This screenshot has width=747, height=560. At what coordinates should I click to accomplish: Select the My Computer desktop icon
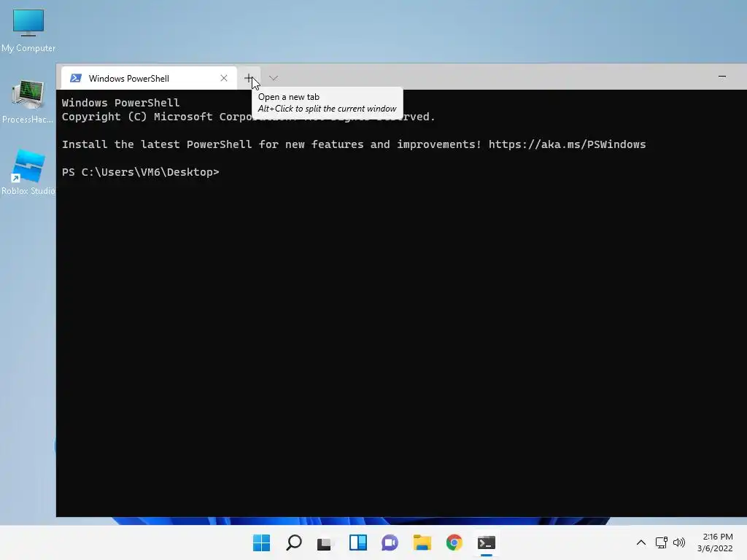click(x=28, y=30)
